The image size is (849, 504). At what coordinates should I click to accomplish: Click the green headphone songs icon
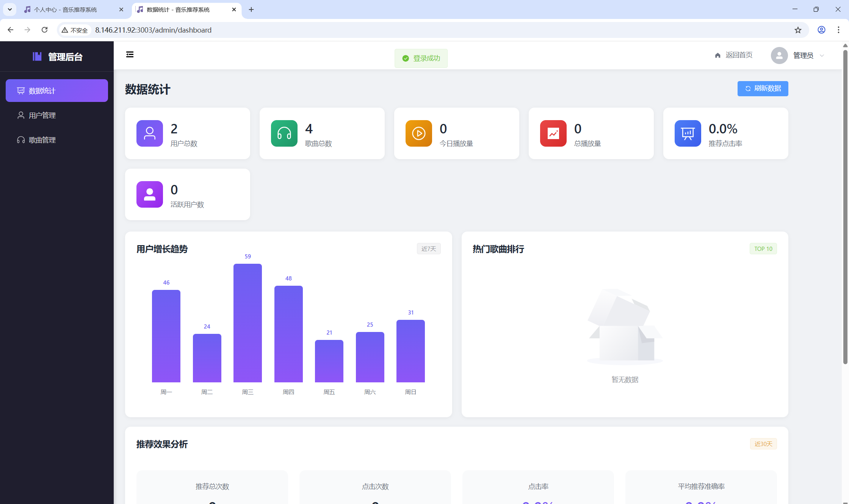tap(284, 133)
